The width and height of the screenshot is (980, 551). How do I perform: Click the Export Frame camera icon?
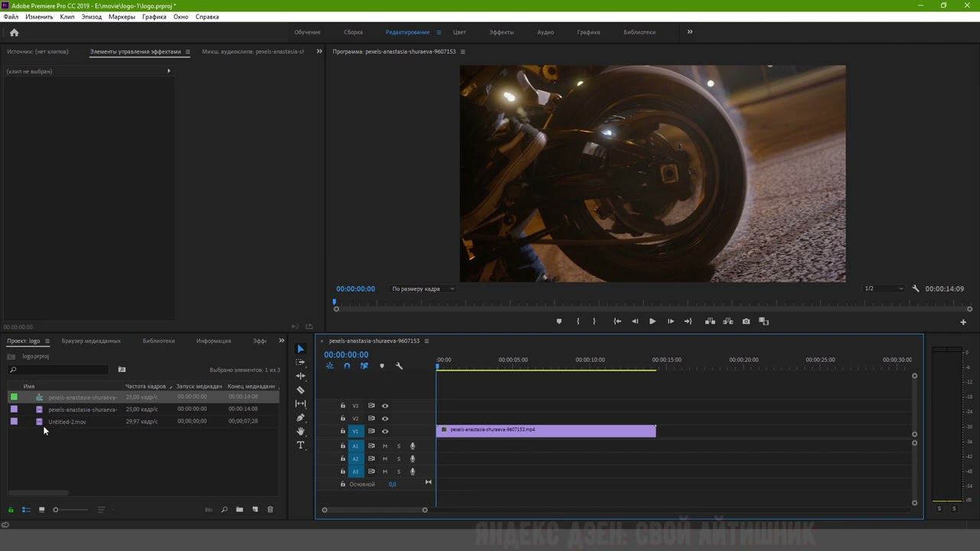tap(746, 321)
